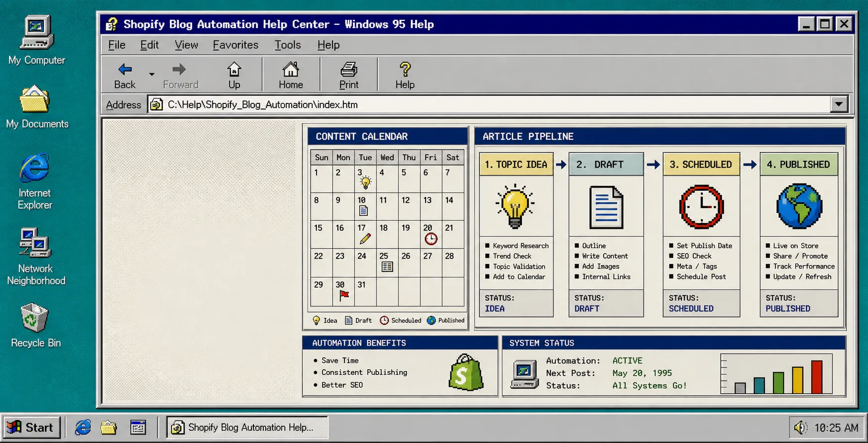Click the Scheduled legend clock icon
The width and height of the screenshot is (868, 443).
pos(384,320)
